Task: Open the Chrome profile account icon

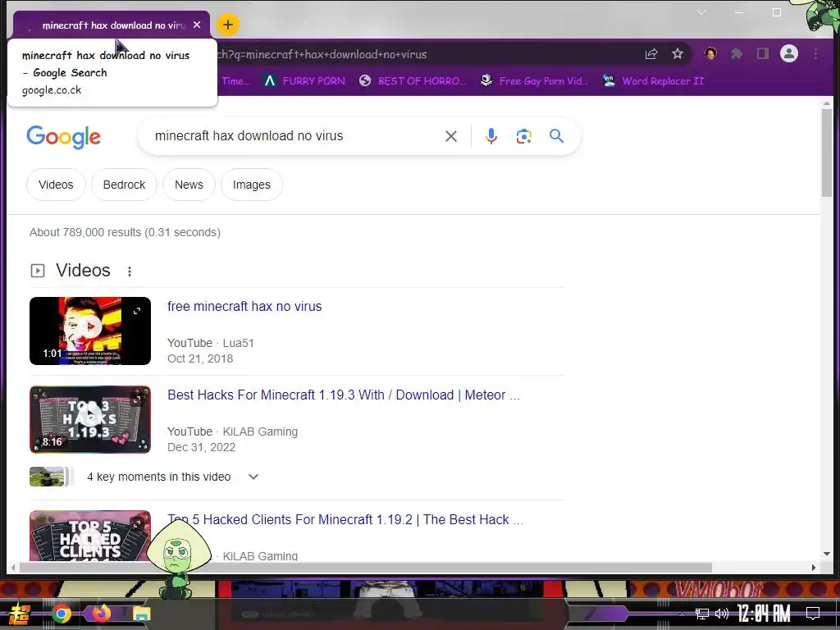Action: coord(788,53)
